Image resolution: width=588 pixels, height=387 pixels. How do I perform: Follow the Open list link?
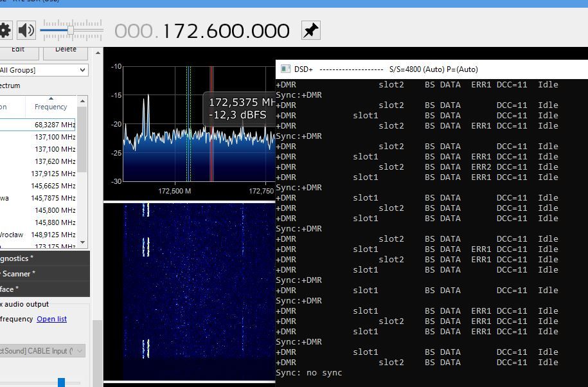coord(52,319)
